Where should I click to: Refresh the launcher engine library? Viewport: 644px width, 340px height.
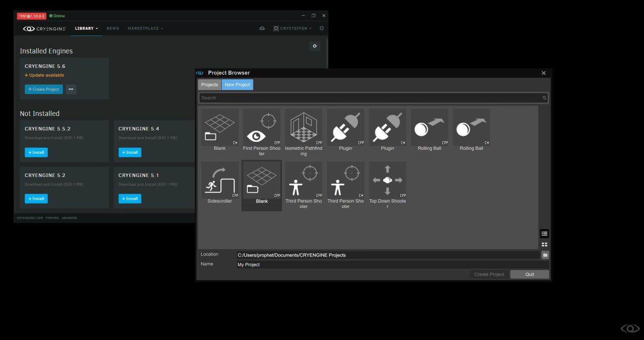(315, 46)
